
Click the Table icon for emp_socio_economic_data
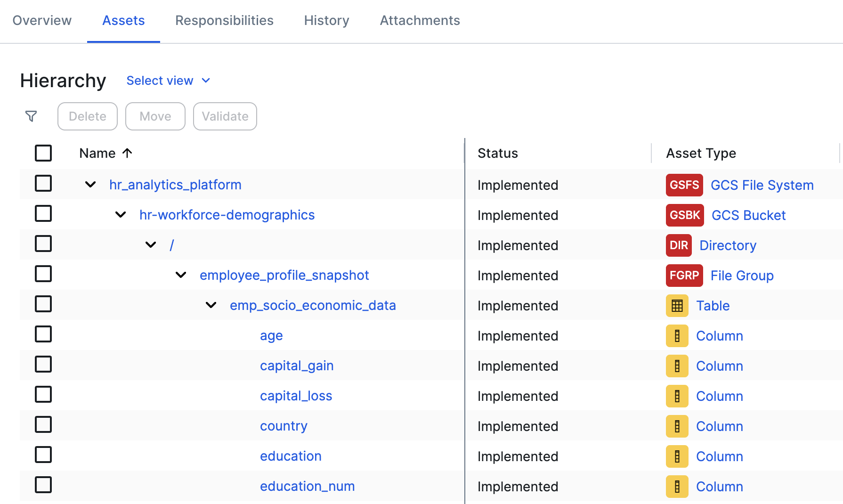click(x=677, y=306)
